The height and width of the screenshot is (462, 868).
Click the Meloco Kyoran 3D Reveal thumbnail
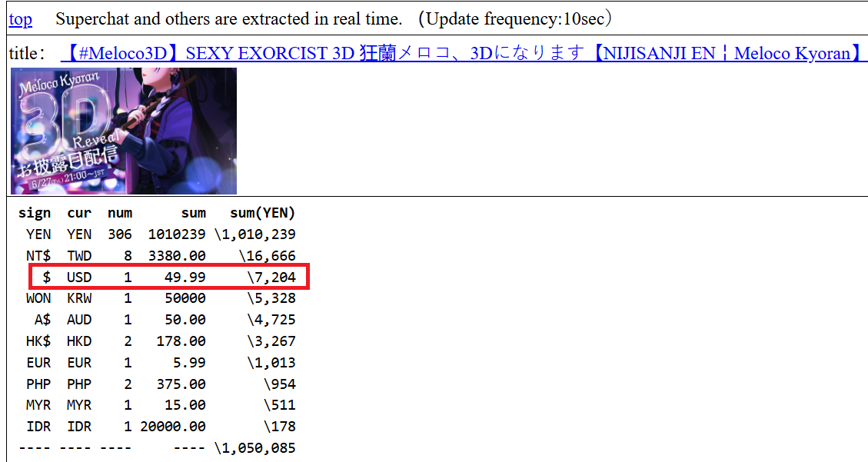point(124,131)
